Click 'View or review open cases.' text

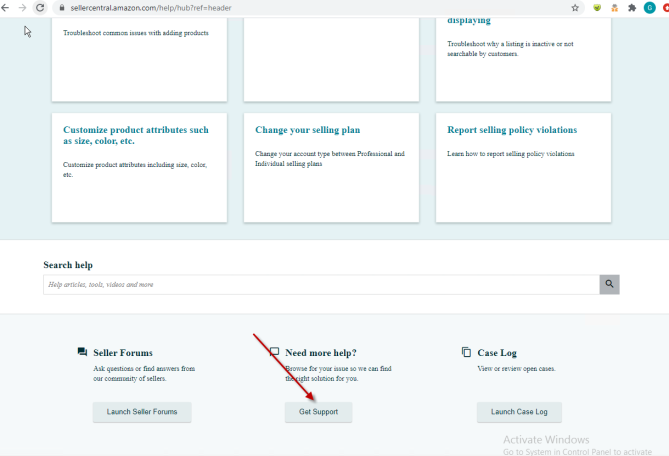[516, 369]
